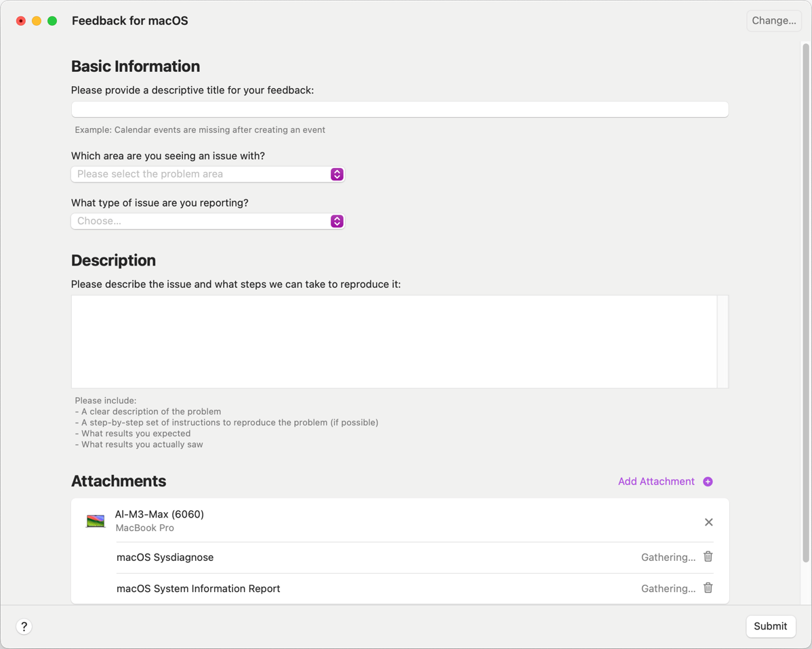812x649 pixels.
Task: Minimize the feedback window with yellow button
Action: point(37,21)
